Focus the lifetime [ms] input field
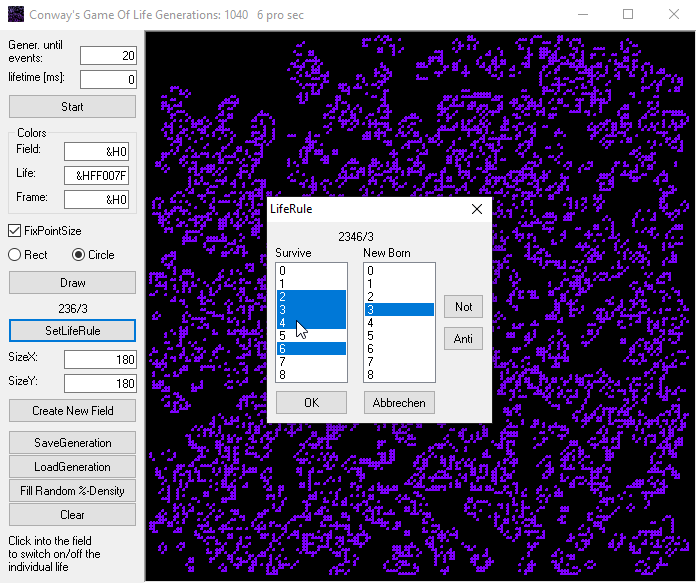Viewport: 697px width, 583px height. click(x=108, y=80)
